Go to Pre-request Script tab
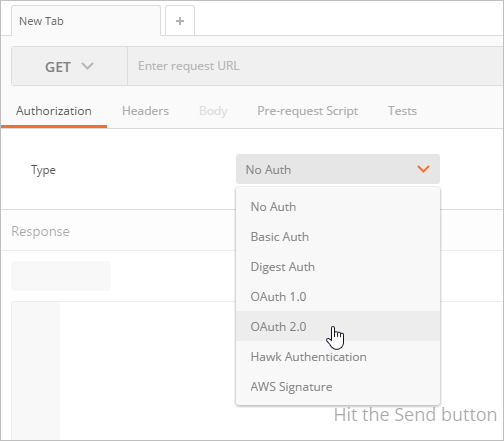 click(x=307, y=111)
